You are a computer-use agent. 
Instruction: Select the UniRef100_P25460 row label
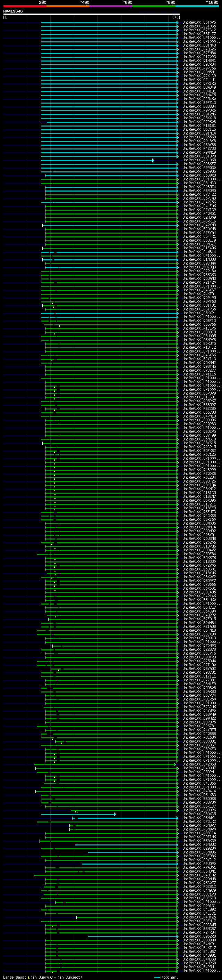coord(199,99)
